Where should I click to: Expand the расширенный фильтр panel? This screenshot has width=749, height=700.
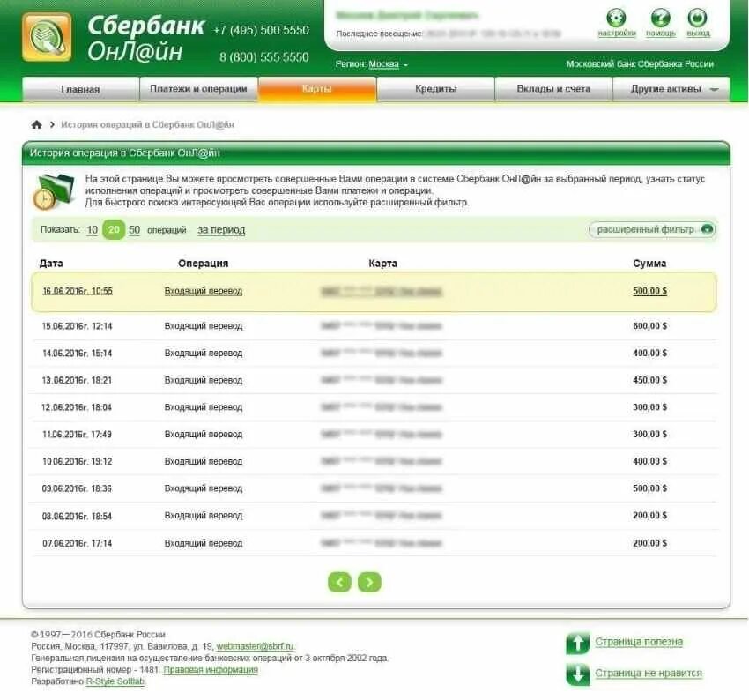[x=652, y=229]
